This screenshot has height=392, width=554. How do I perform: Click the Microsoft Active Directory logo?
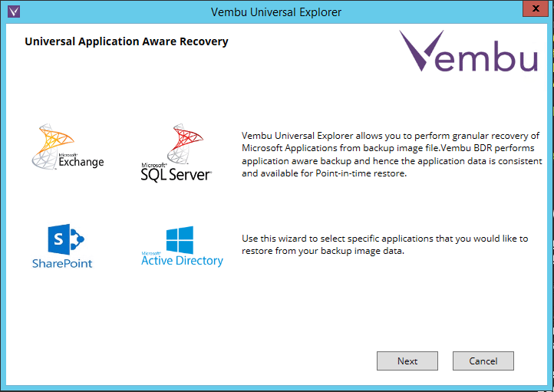tap(182, 246)
